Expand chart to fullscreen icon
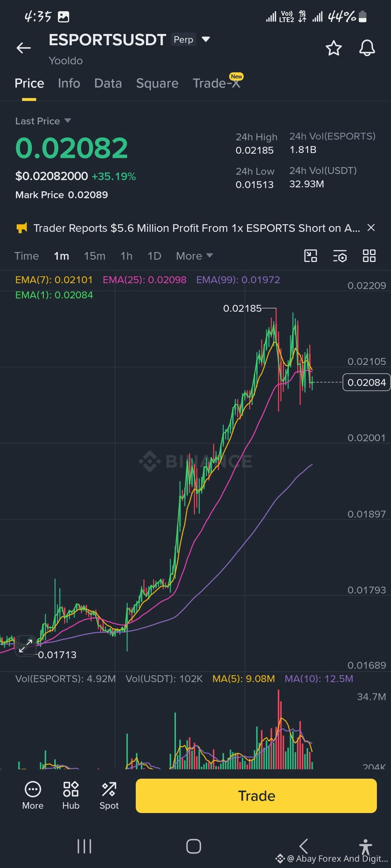This screenshot has width=391, height=868. click(25, 646)
